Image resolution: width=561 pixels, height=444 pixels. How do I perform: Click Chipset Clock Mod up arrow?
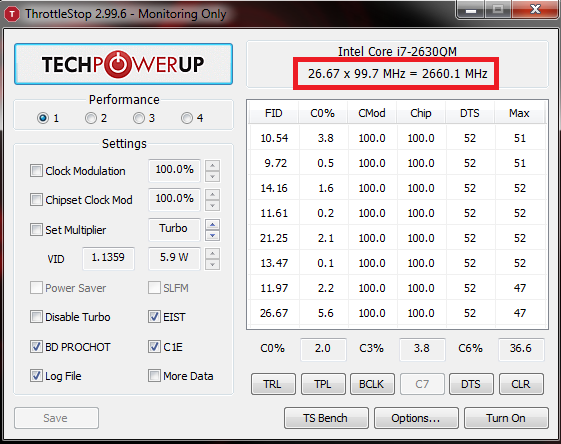tap(213, 195)
